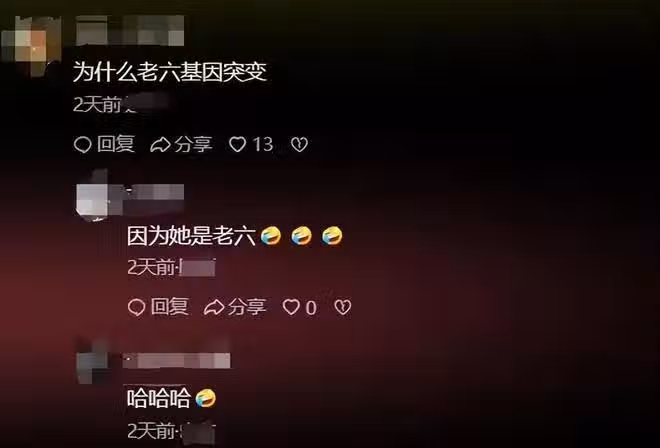The height and width of the screenshot is (448, 660).
Task: Select the reply text 因为她是老六
Action: click(192, 236)
